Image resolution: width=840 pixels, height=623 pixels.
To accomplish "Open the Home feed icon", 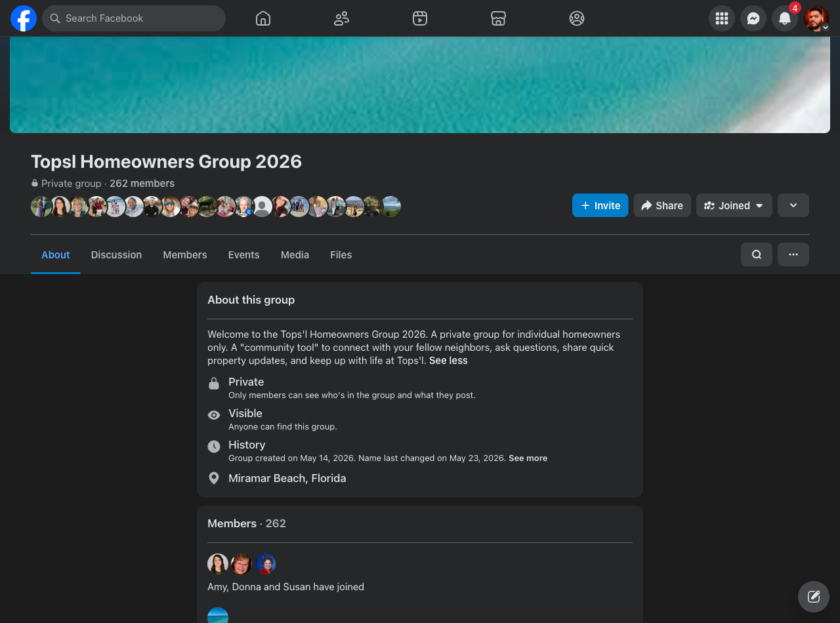I will click(x=263, y=18).
